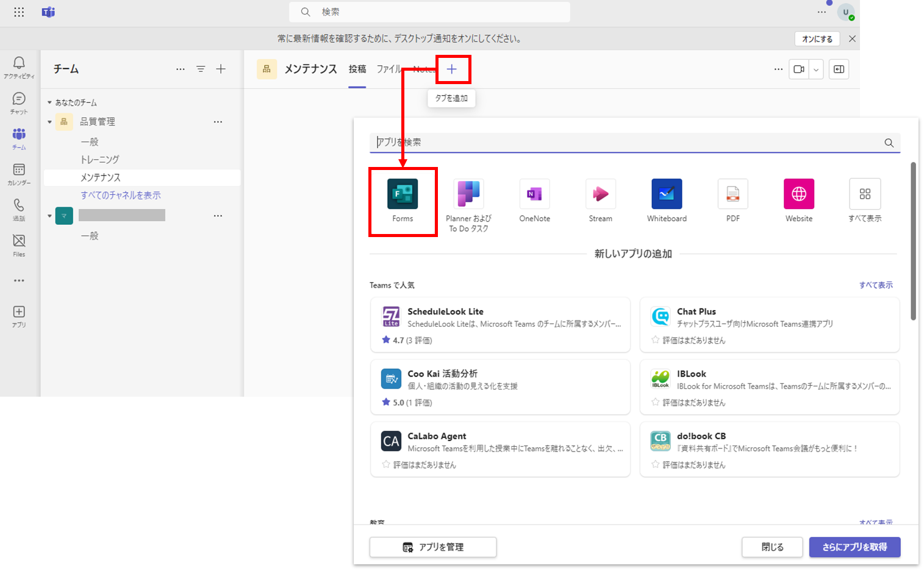This screenshot has height=571, width=924.
Task: Open the Activity bell in the sidebar
Action: tap(19, 67)
